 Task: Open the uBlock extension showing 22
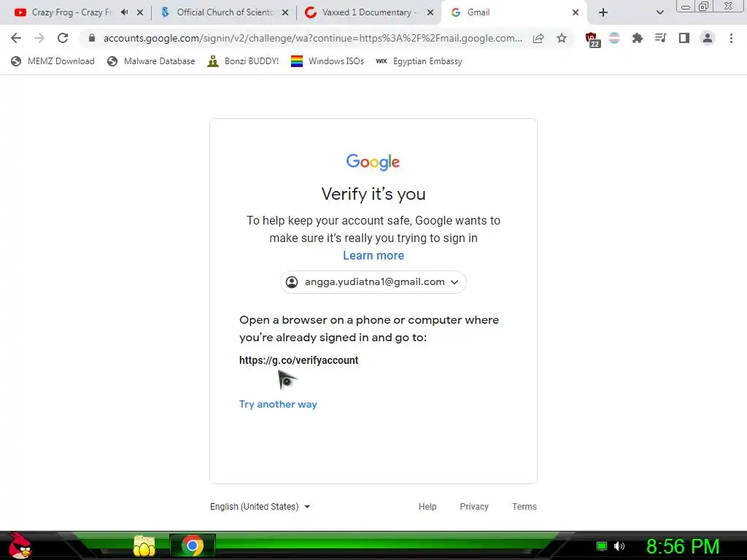point(592,39)
